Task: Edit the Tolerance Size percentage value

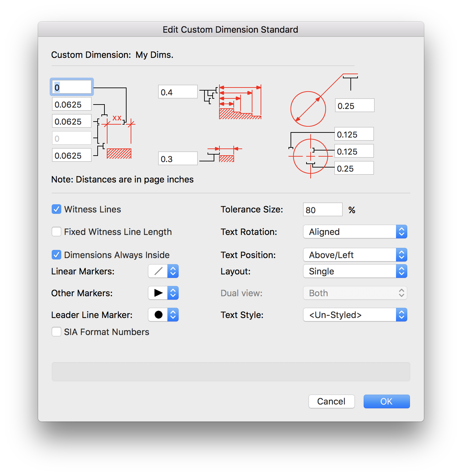Action: pos(323,209)
